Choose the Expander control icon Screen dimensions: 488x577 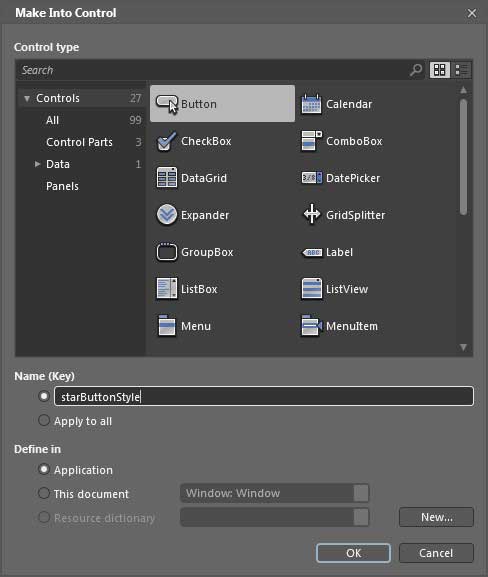pyautogui.click(x=167, y=215)
